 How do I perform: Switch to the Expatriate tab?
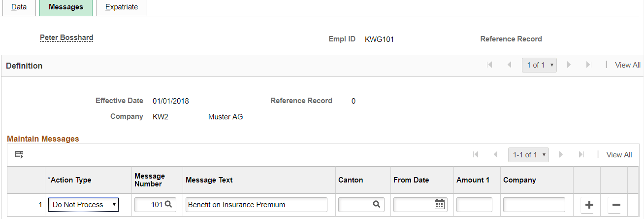(x=122, y=7)
